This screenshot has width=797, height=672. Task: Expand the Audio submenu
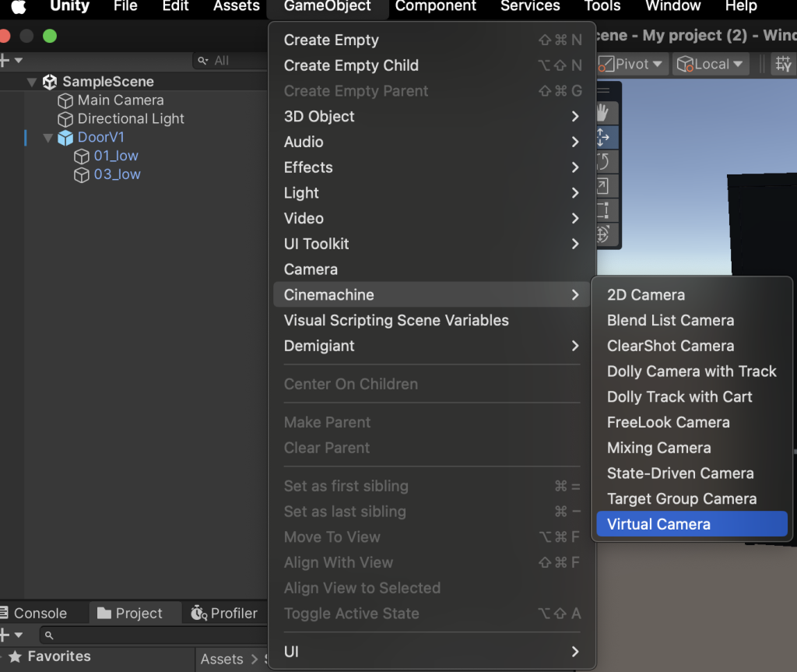point(431,142)
